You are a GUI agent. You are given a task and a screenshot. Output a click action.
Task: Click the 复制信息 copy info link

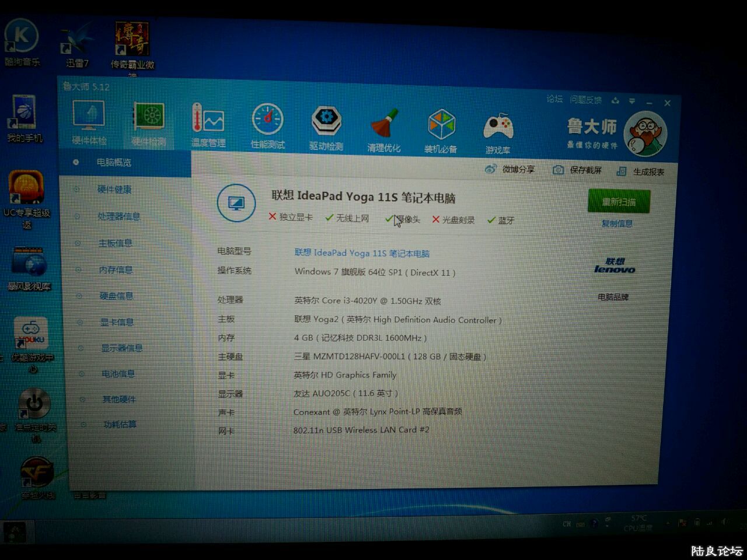pyautogui.click(x=617, y=223)
